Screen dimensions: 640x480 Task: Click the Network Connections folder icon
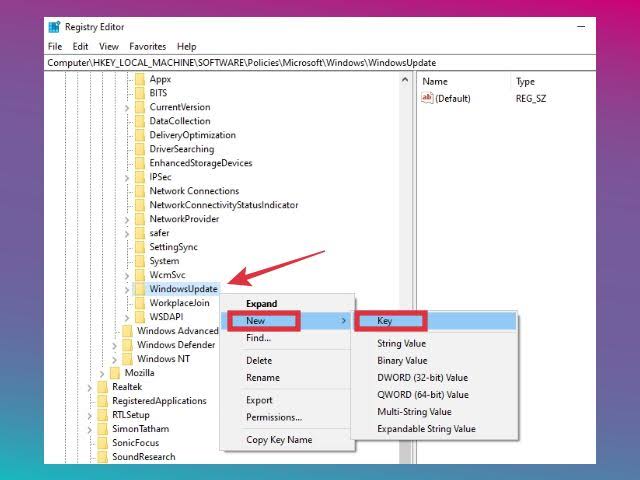(x=140, y=191)
